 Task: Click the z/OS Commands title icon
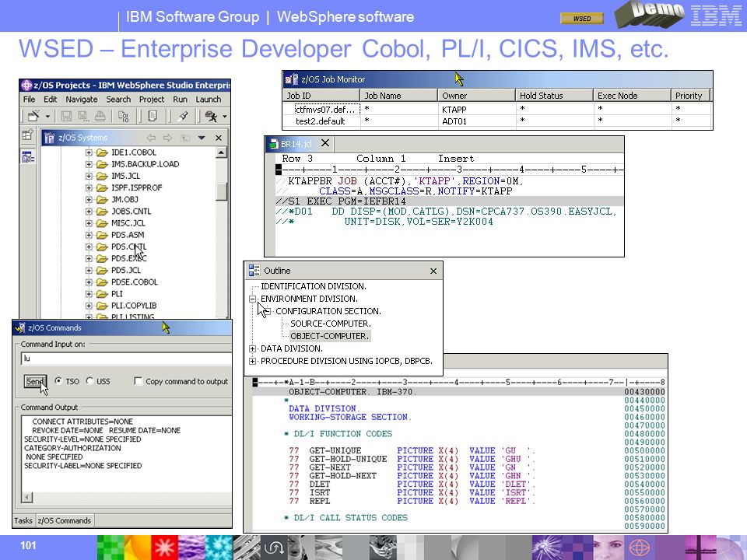point(20,328)
